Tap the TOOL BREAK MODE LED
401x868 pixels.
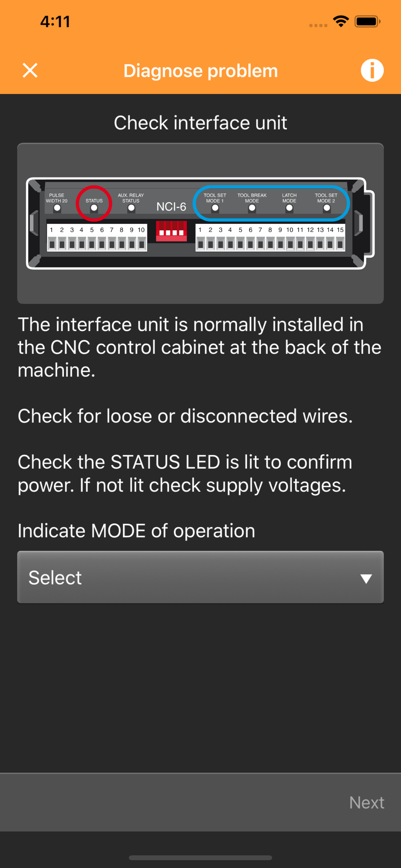(x=252, y=208)
